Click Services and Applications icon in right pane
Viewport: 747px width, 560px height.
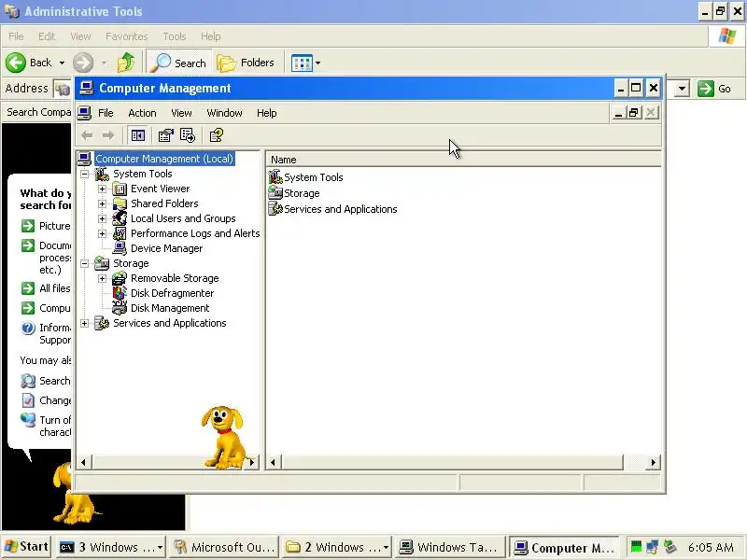[x=275, y=209]
